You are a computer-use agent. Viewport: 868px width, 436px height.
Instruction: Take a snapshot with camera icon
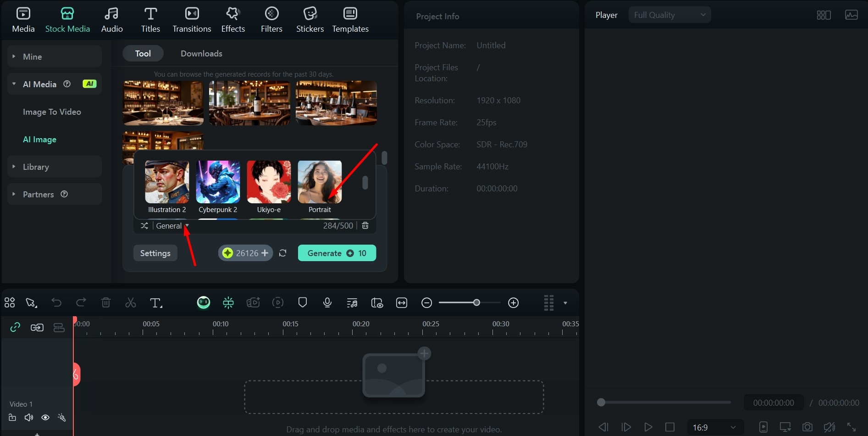click(807, 427)
